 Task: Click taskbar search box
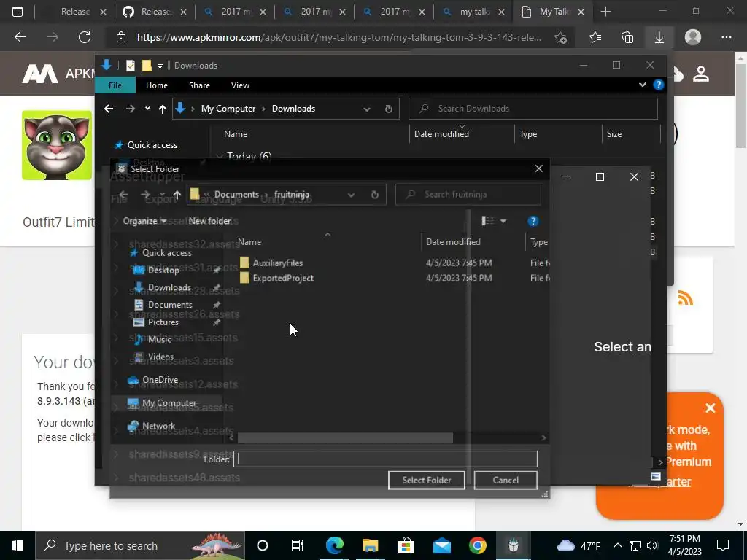140,545
